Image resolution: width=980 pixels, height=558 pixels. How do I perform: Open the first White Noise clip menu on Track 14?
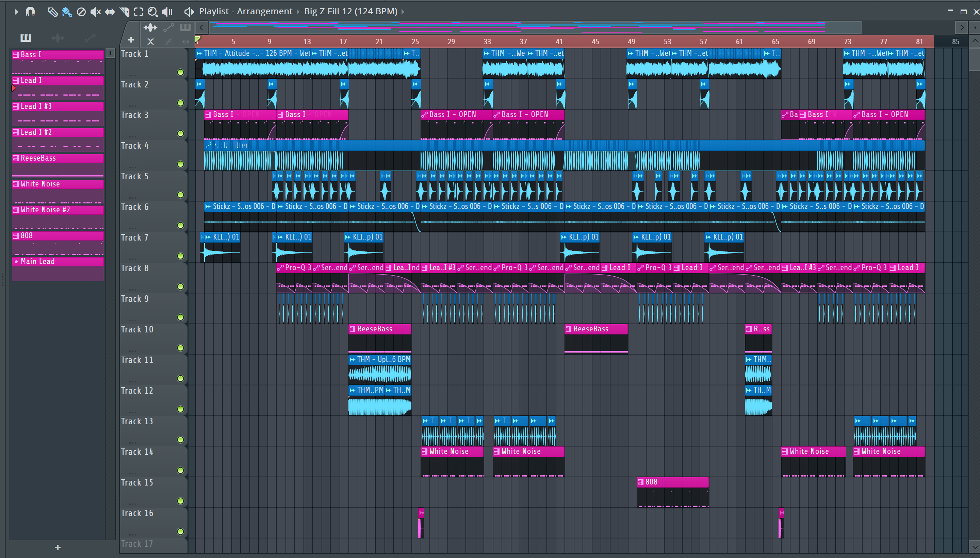[424, 452]
